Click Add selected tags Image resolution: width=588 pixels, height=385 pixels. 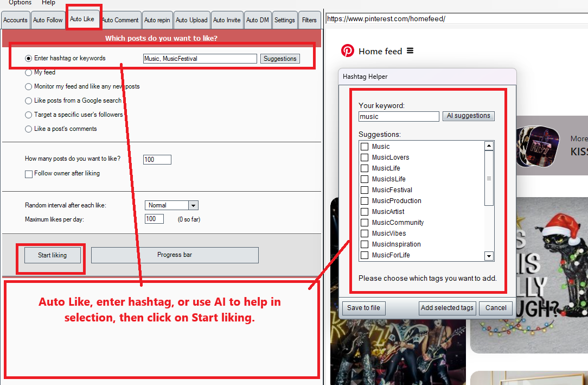click(447, 308)
